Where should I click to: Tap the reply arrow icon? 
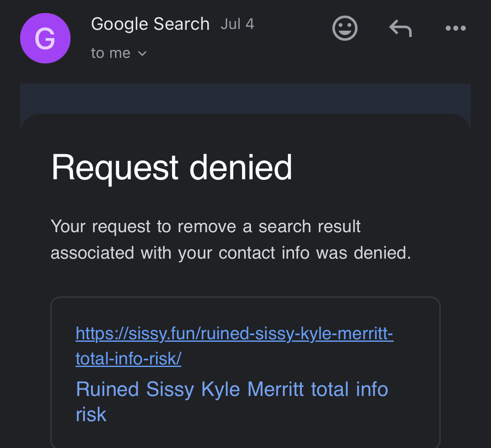click(400, 29)
